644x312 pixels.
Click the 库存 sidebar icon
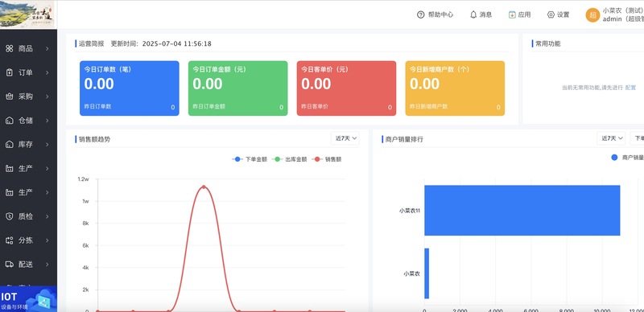pos(10,145)
